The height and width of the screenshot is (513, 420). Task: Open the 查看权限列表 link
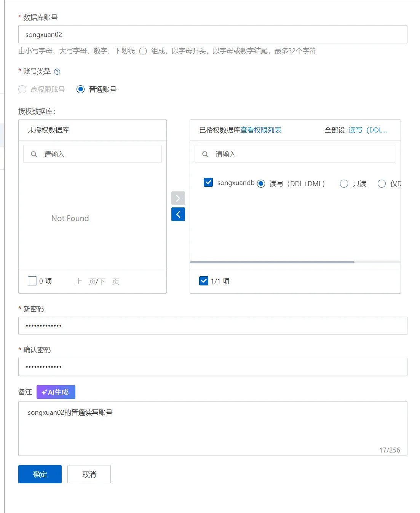pyautogui.click(x=261, y=130)
